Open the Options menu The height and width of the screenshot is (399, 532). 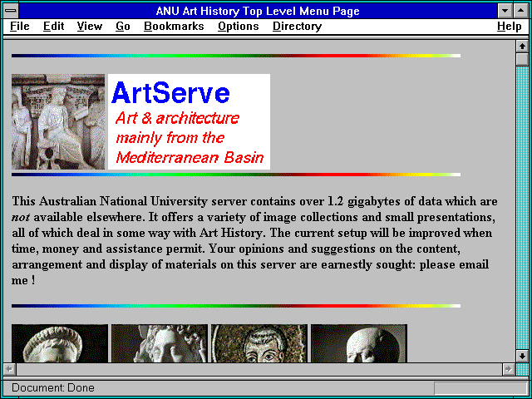(x=239, y=27)
